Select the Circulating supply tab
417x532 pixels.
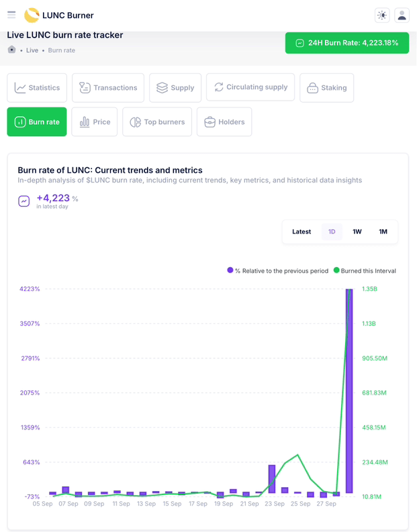(x=250, y=87)
